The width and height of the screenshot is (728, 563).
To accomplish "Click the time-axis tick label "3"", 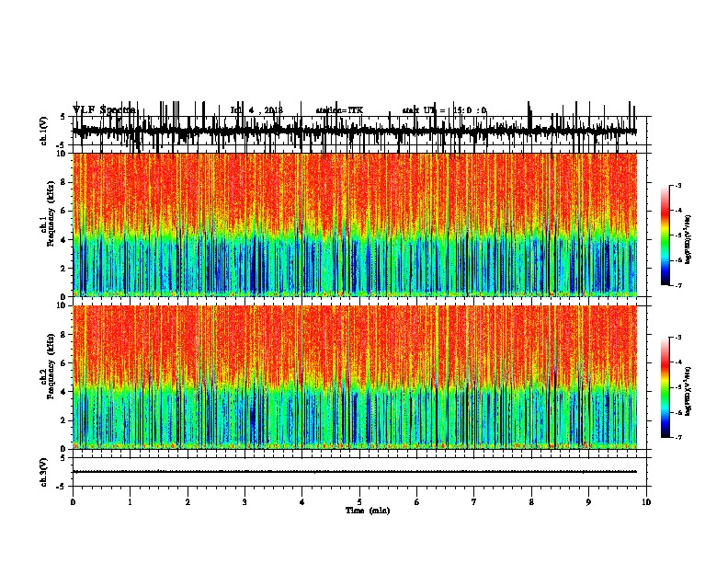I will click(x=245, y=501).
